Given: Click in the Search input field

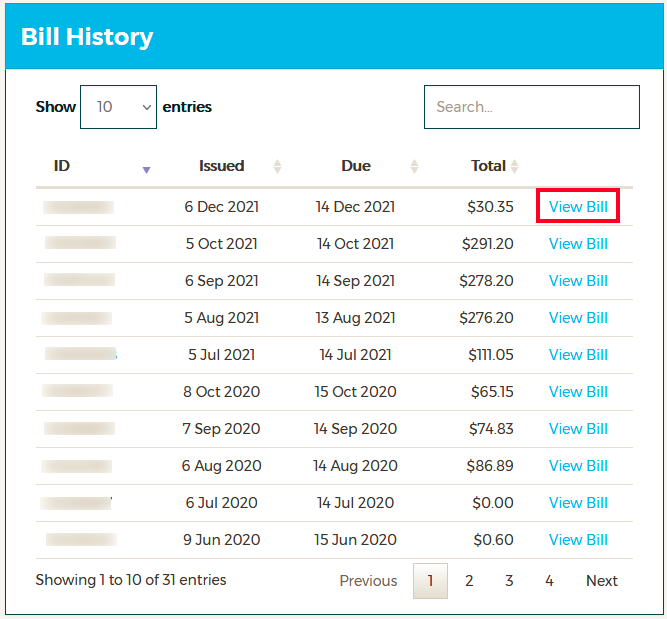Looking at the screenshot, I should coord(531,107).
